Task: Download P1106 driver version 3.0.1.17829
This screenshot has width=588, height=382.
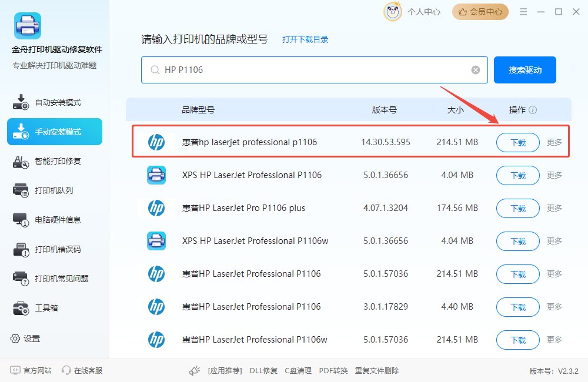Action: (x=518, y=307)
